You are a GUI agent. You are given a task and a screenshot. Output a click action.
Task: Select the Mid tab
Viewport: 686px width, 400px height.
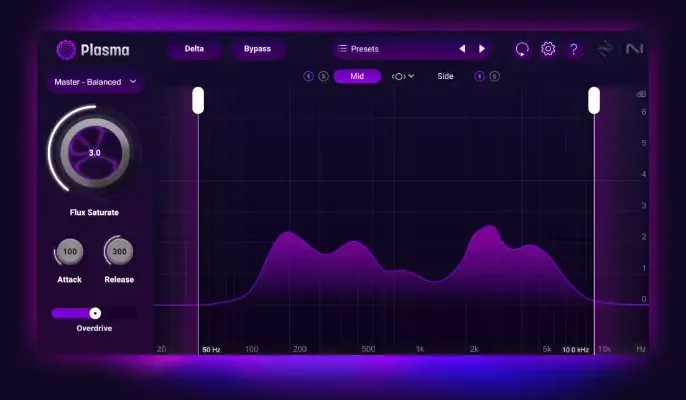point(357,76)
